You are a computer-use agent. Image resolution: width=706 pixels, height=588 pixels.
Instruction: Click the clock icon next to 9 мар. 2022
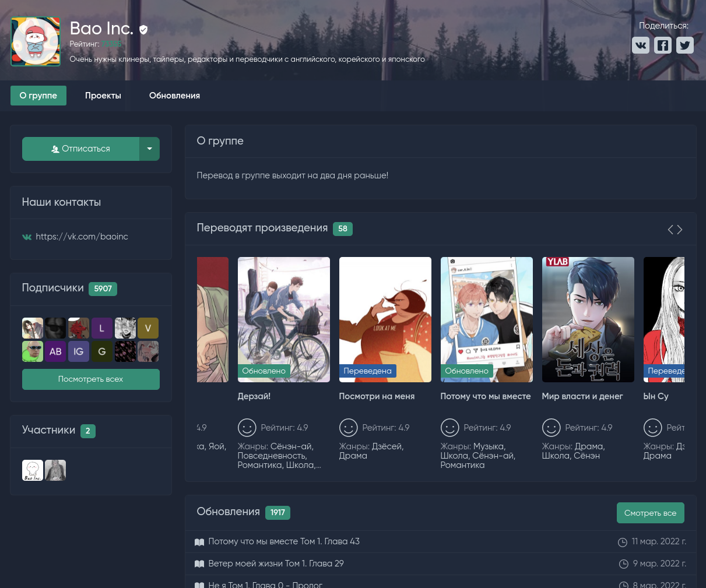(624, 564)
